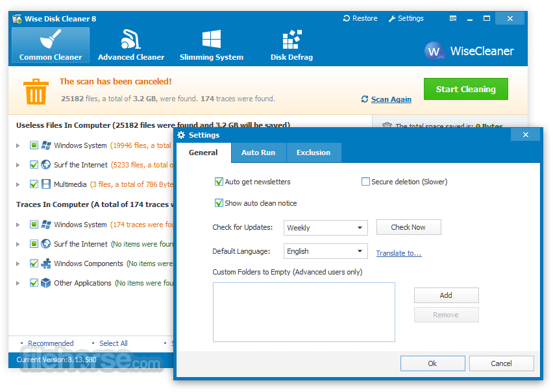
Task: Toggle Show auto clean notice
Action: [x=219, y=203]
